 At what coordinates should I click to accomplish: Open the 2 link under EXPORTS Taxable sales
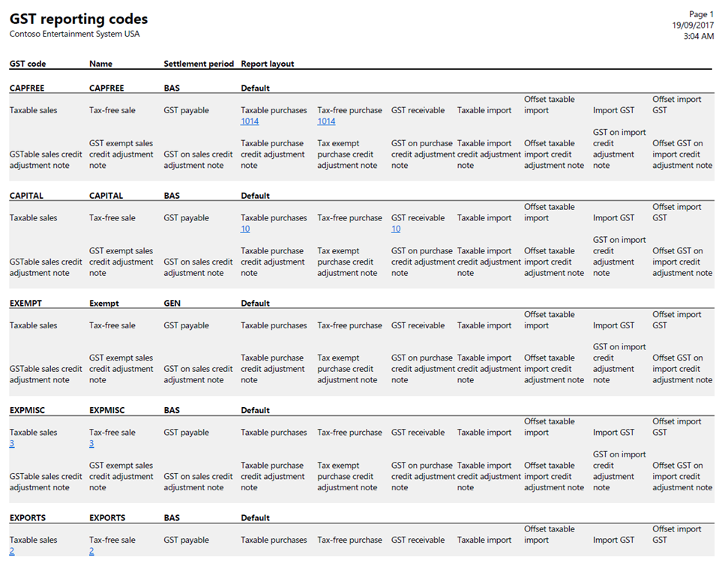tap(12, 552)
